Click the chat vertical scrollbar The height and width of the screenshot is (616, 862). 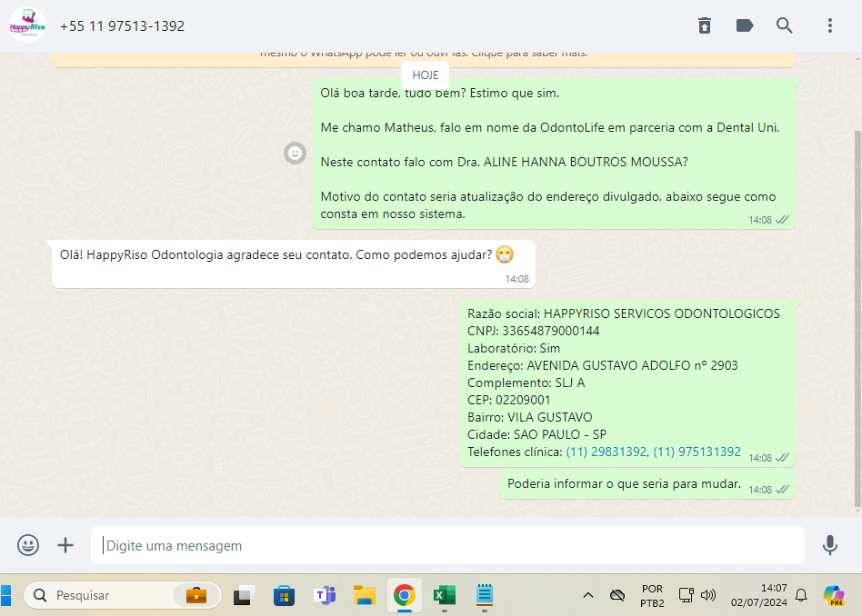[x=857, y=319]
